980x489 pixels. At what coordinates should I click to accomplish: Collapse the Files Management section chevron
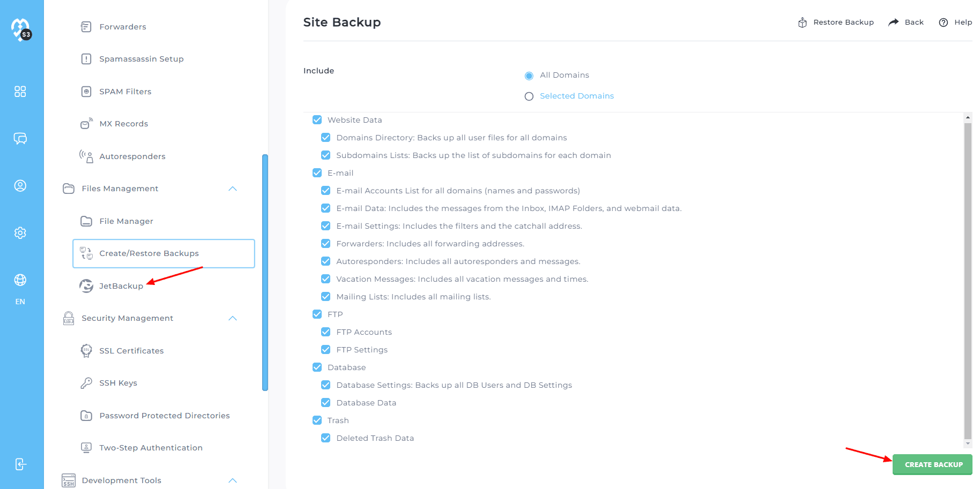(x=233, y=189)
